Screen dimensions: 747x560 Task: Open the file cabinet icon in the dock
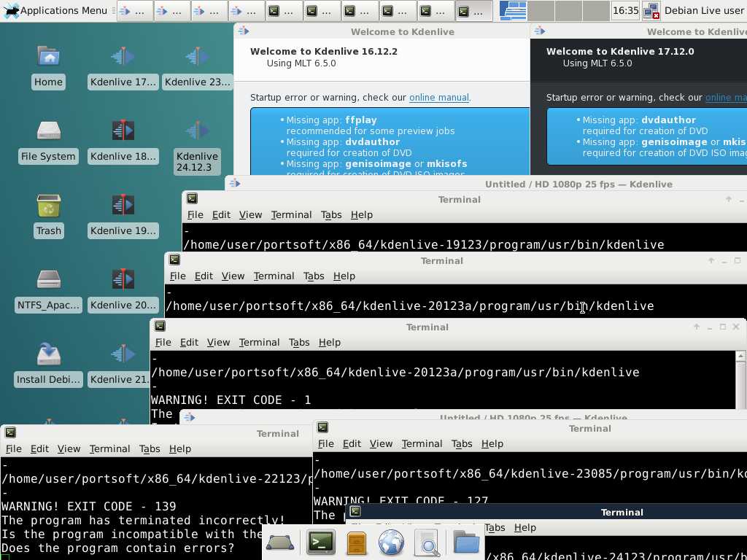coord(356,542)
